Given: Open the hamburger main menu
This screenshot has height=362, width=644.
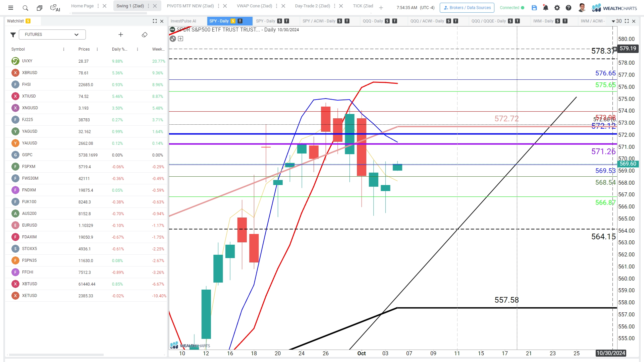Looking at the screenshot, I should coord(11,8).
